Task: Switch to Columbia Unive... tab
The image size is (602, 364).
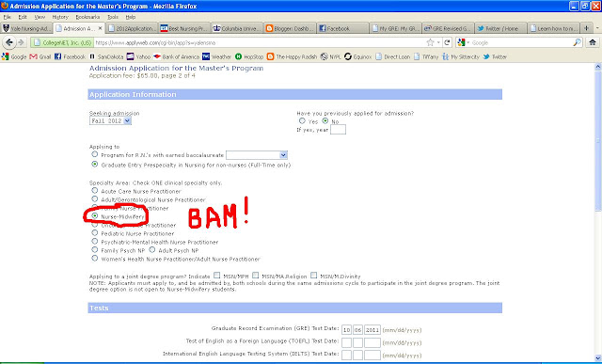Action: [x=237, y=28]
